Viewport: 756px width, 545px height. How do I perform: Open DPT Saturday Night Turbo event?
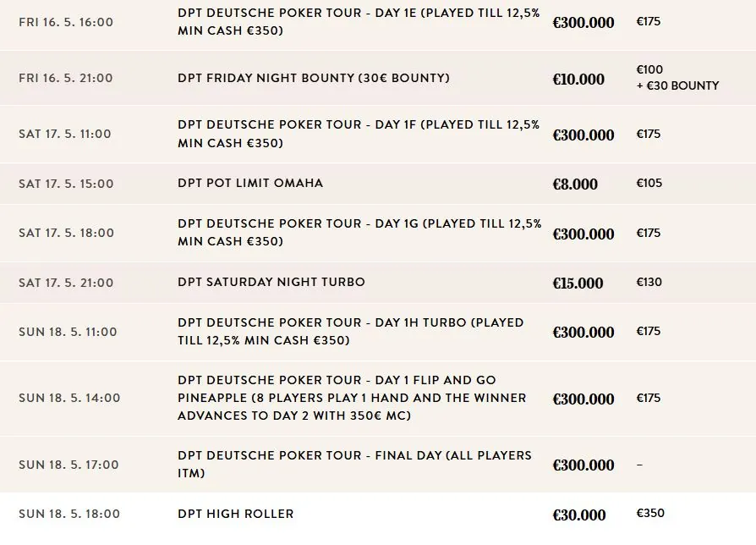pos(271,282)
